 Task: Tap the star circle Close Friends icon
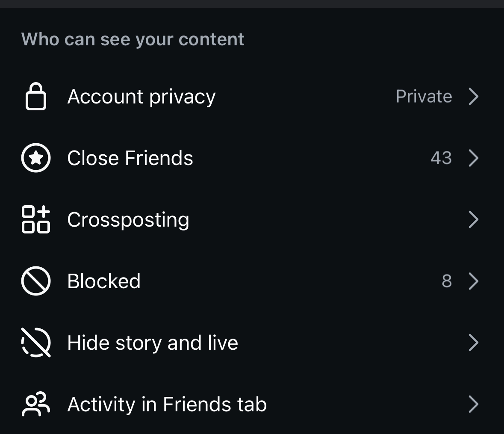click(36, 158)
